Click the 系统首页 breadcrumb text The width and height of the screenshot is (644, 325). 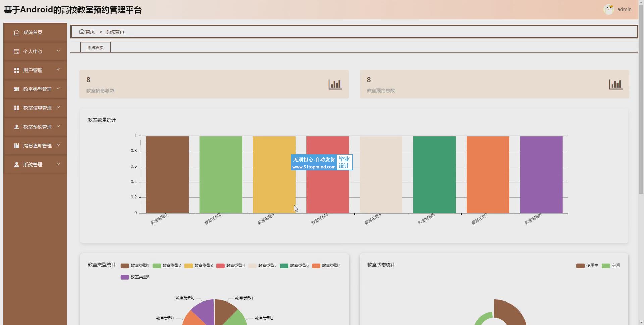point(115,32)
